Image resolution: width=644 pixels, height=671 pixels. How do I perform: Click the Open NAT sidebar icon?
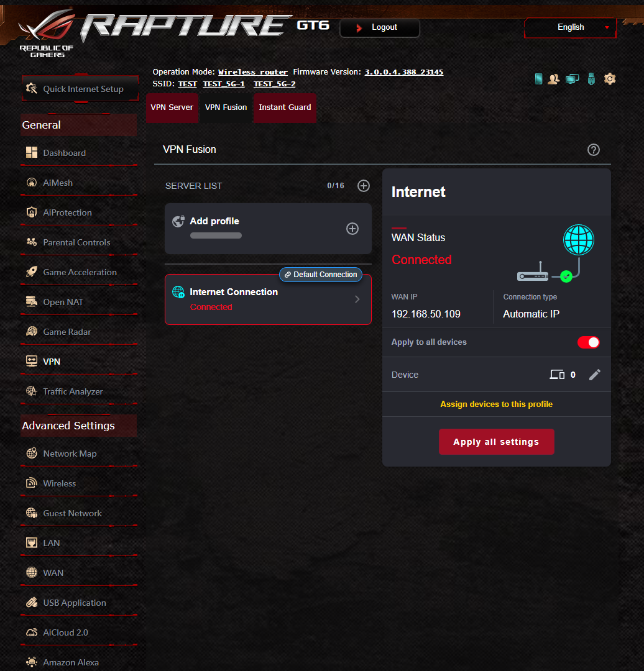point(31,302)
